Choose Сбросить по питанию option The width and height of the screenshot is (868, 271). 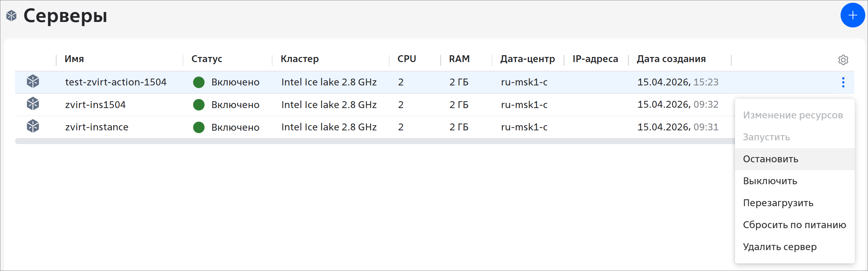click(x=794, y=225)
